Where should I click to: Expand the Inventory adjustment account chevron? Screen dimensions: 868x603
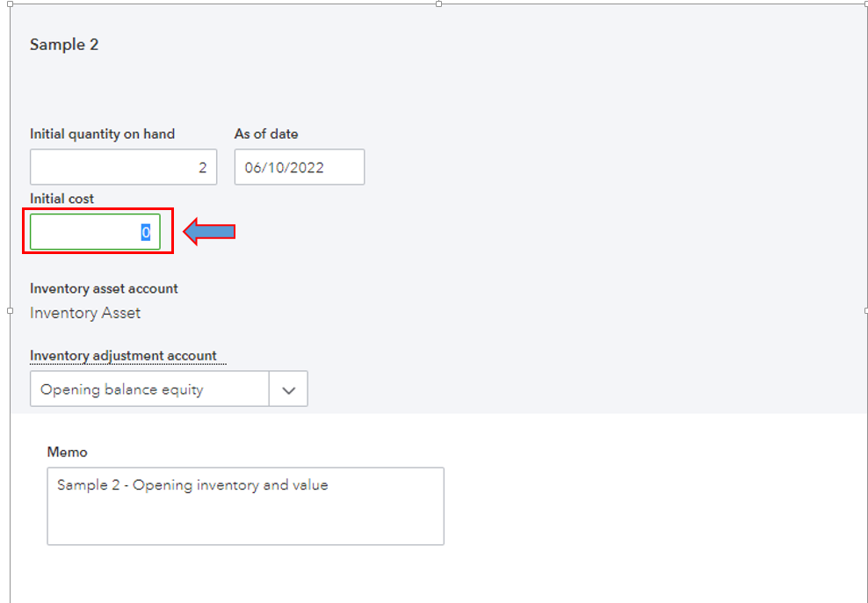[x=288, y=389]
